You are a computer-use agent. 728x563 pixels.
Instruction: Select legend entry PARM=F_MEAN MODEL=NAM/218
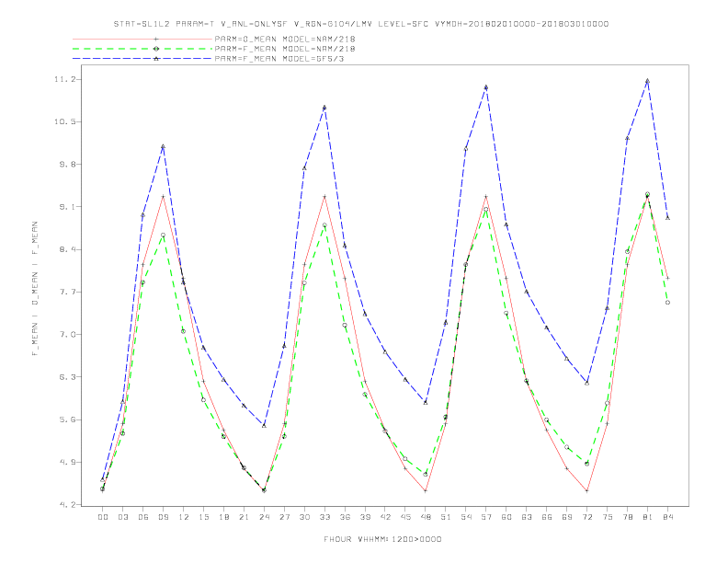[285, 49]
